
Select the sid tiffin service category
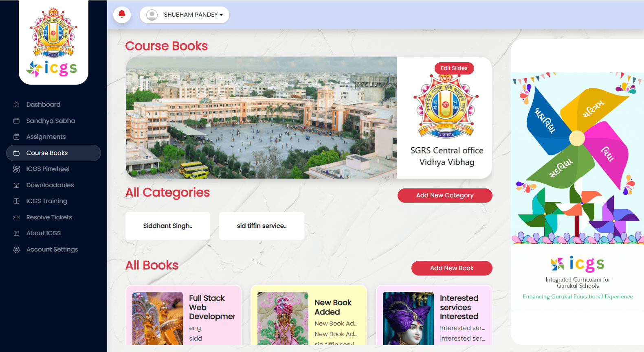click(x=262, y=226)
